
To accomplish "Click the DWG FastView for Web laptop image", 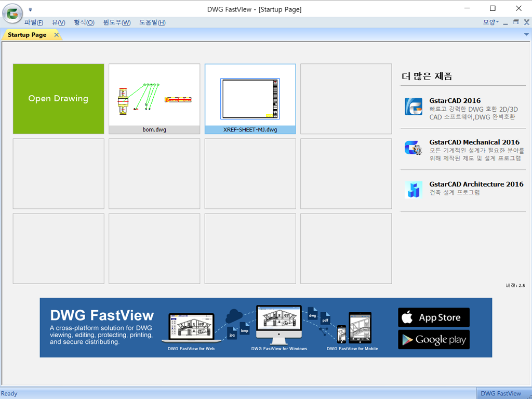I will pos(191,328).
